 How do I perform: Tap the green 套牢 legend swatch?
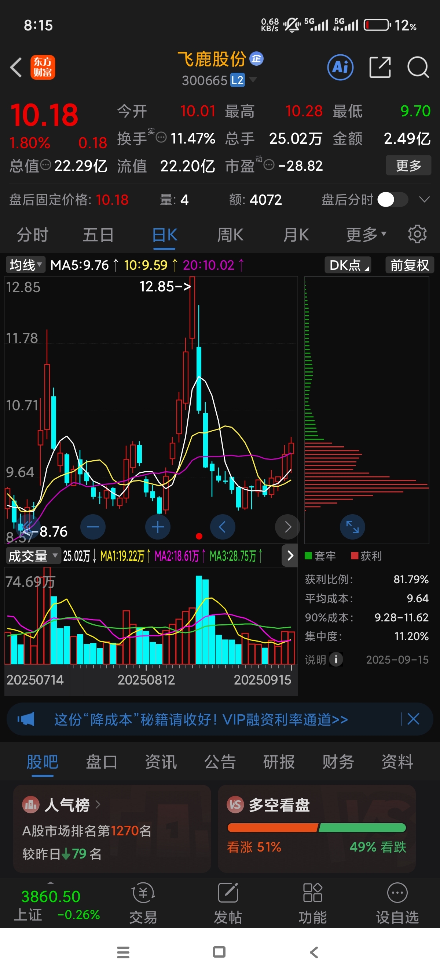point(308,555)
